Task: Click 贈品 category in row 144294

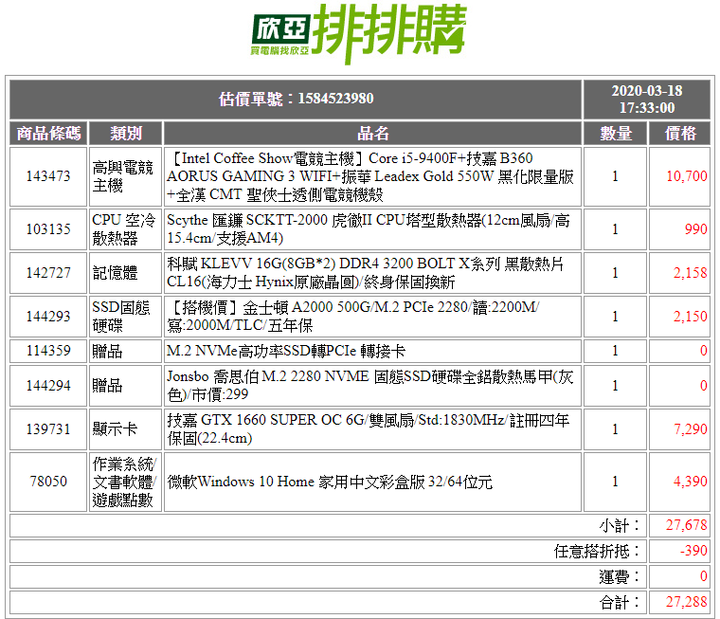Action: click(107, 385)
